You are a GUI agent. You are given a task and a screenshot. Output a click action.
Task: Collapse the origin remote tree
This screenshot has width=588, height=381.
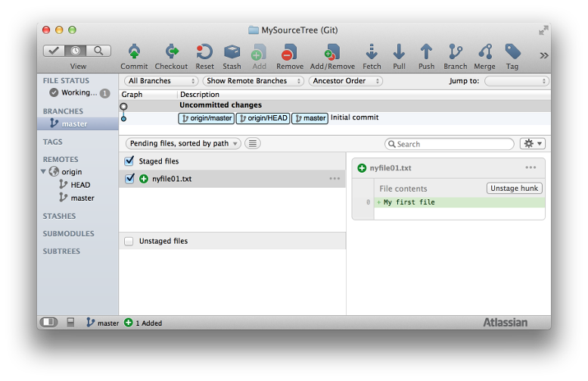tap(43, 171)
